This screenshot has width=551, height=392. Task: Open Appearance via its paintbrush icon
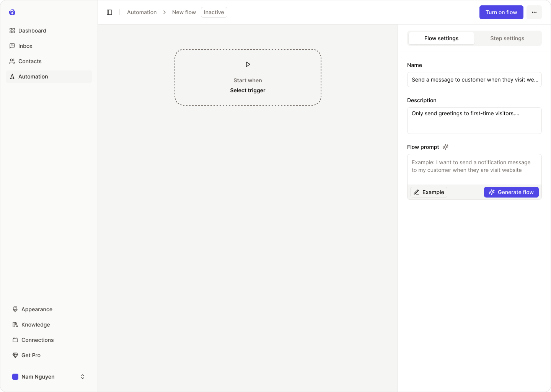click(x=15, y=309)
